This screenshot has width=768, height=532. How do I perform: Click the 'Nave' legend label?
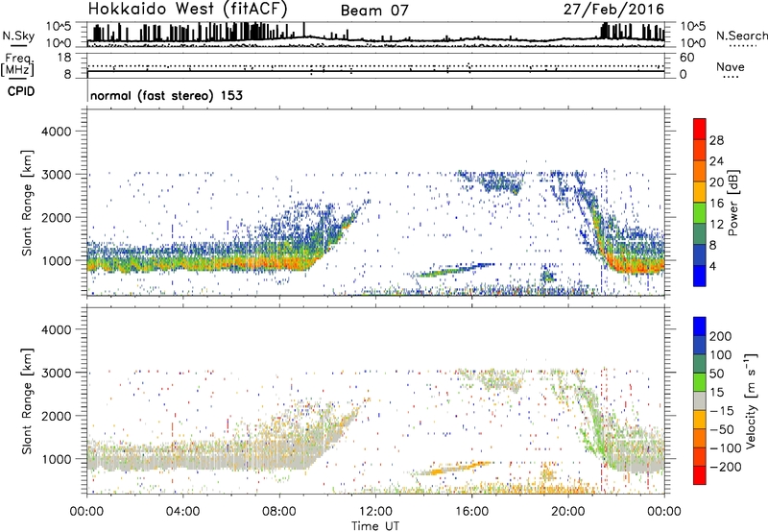pyautogui.click(x=731, y=66)
